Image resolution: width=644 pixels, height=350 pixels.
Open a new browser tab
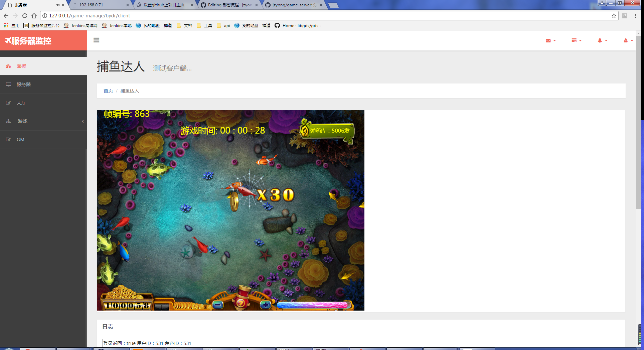(333, 5)
